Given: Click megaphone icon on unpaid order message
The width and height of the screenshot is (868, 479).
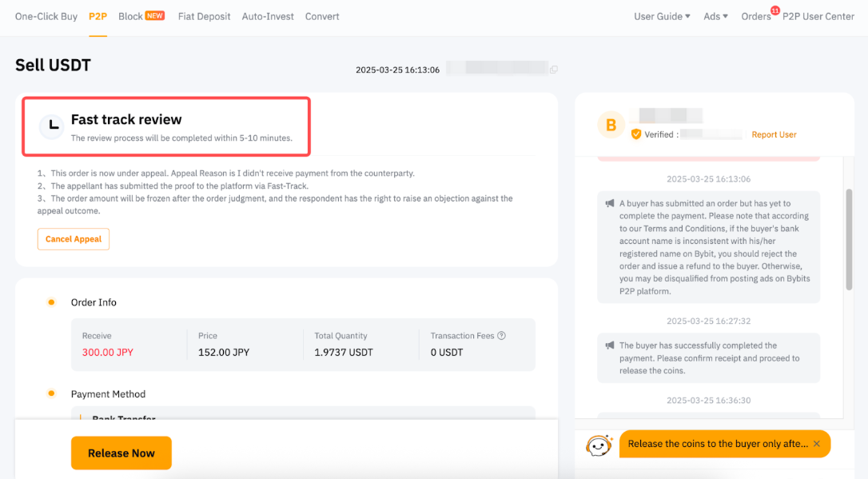Looking at the screenshot, I should point(610,204).
